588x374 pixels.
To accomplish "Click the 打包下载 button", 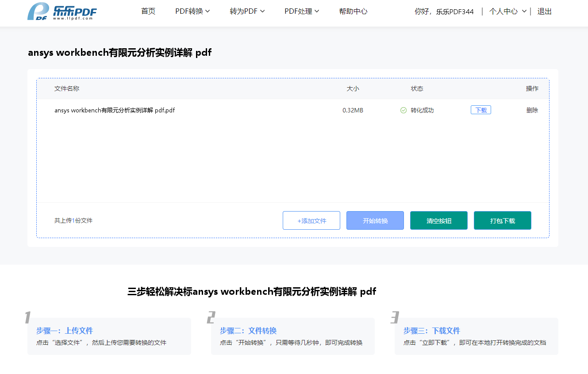I will click(503, 220).
